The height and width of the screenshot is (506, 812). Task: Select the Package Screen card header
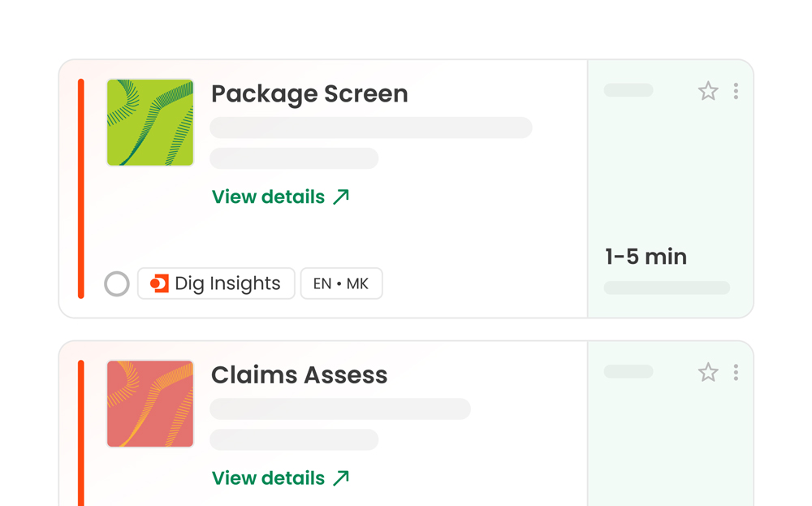tap(309, 94)
